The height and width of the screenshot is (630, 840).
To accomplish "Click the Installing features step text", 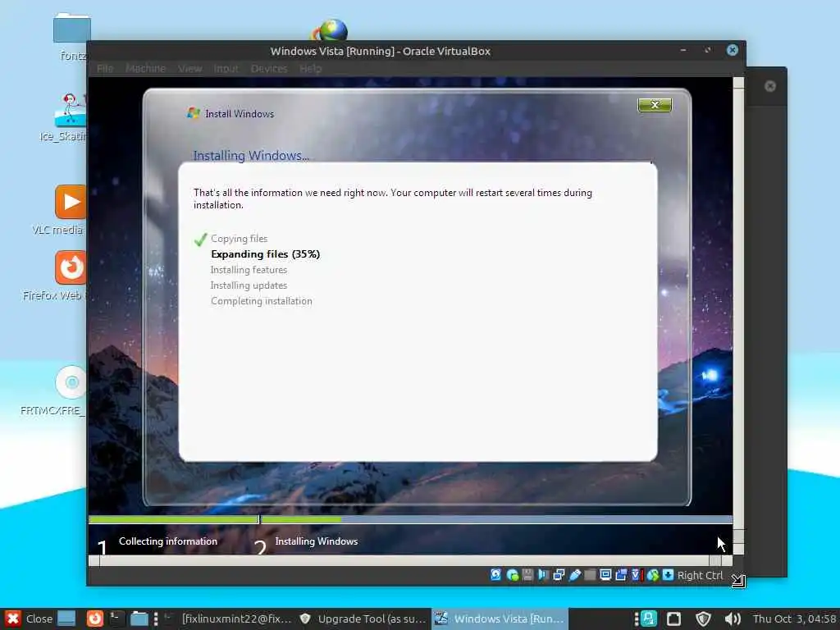I will click(x=249, y=269).
